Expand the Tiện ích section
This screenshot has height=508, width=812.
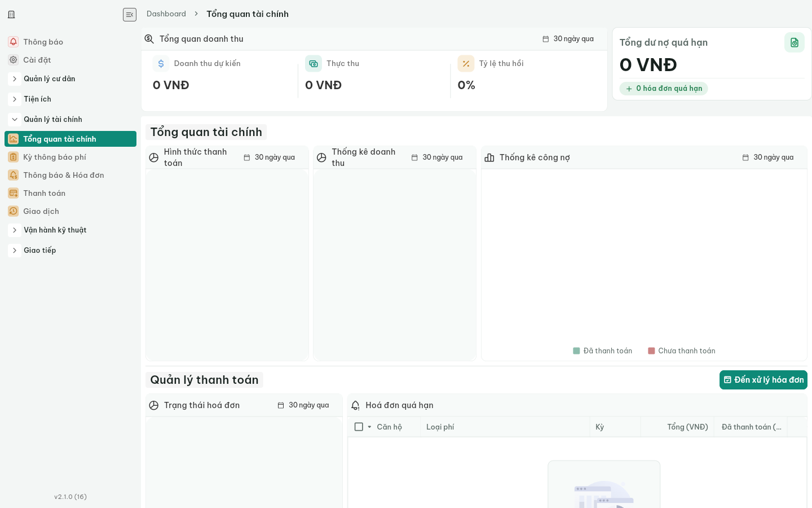15,99
